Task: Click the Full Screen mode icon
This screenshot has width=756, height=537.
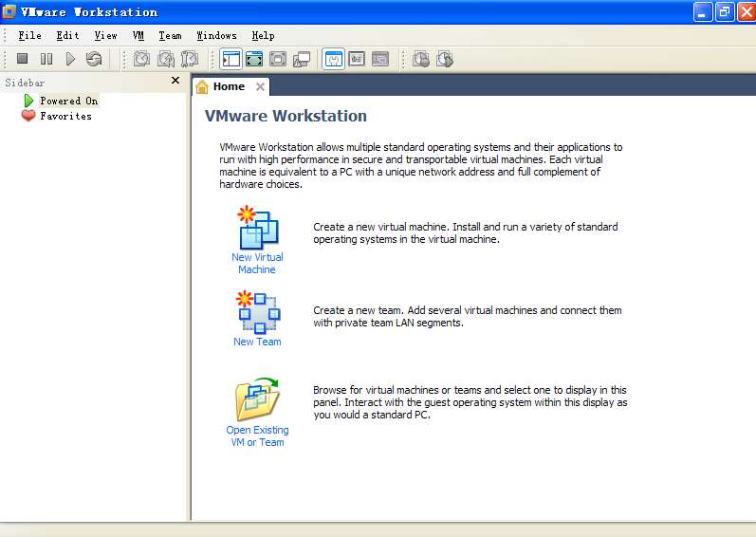Action: tap(278, 59)
